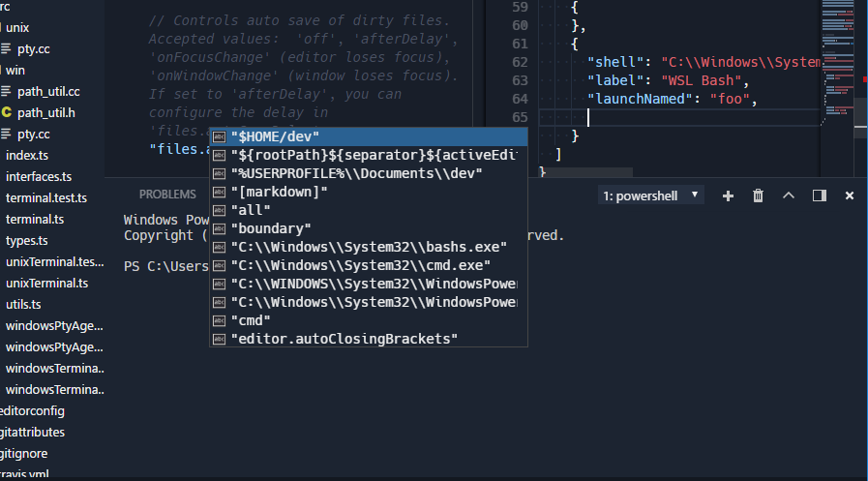Choose "C:\\WINDOWS\\System32\\WindowsPowe" suggestion
Viewport: 868px width, 481px height.
click(369, 284)
